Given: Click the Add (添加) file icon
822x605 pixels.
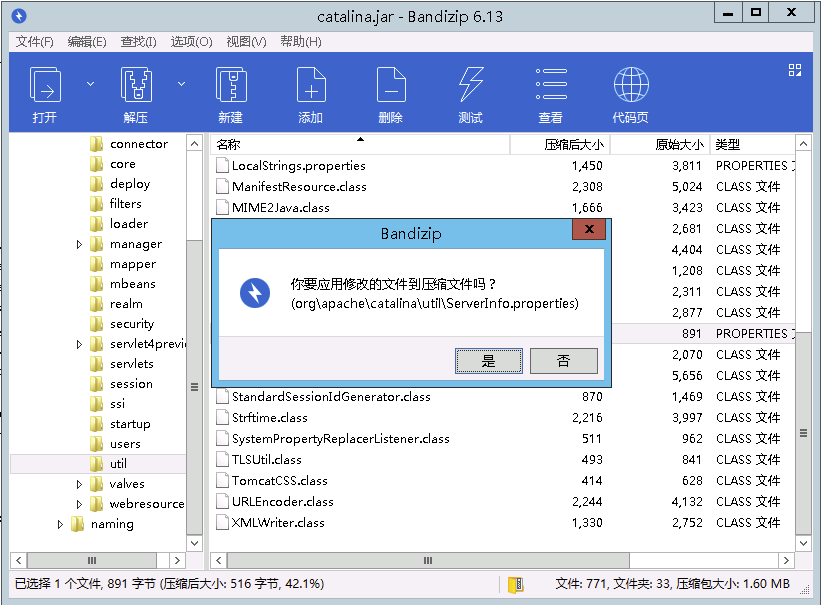Looking at the screenshot, I should [311, 84].
